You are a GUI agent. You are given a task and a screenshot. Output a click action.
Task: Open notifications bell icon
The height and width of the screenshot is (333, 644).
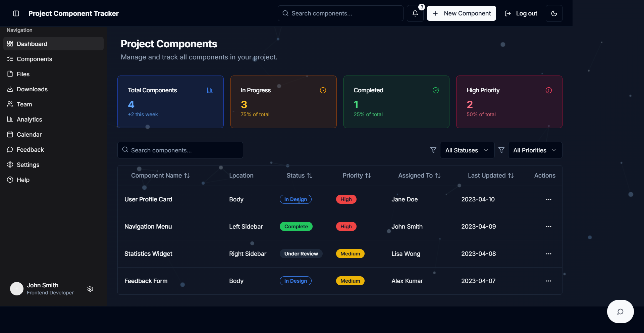pos(415,13)
